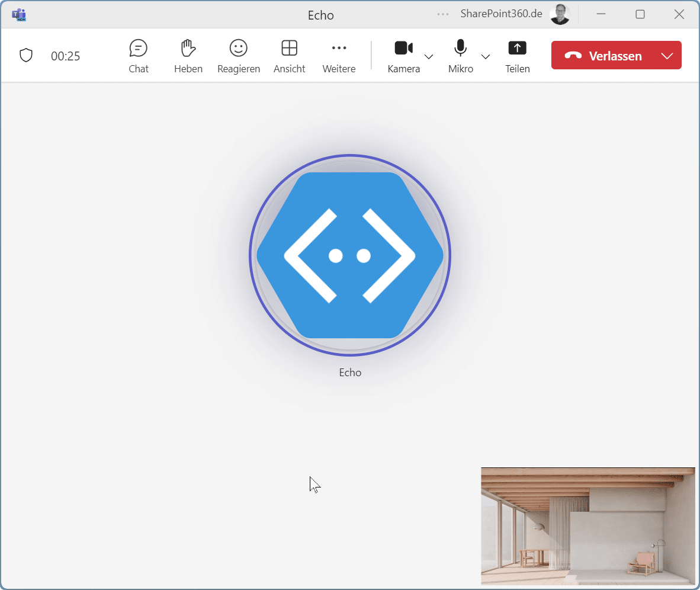Maximize the Echo call window
Image resolution: width=700 pixels, height=590 pixels.
click(x=640, y=14)
